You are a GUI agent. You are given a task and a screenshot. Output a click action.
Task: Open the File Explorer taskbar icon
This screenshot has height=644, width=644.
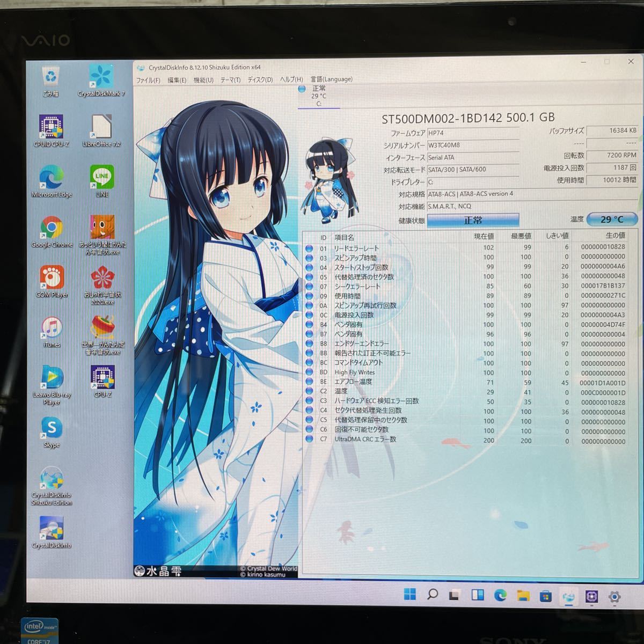click(523, 595)
